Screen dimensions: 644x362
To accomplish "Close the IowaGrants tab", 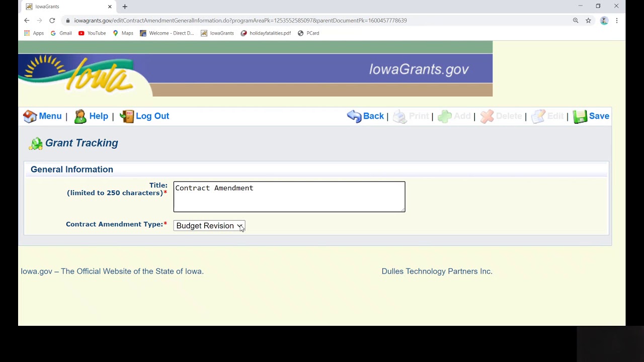I will pos(110,7).
